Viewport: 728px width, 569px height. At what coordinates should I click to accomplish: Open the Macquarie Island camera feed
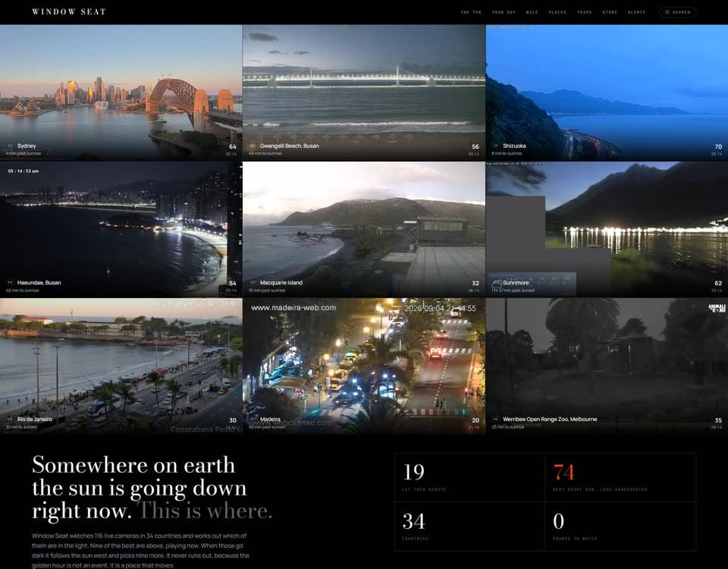pyautogui.click(x=364, y=229)
